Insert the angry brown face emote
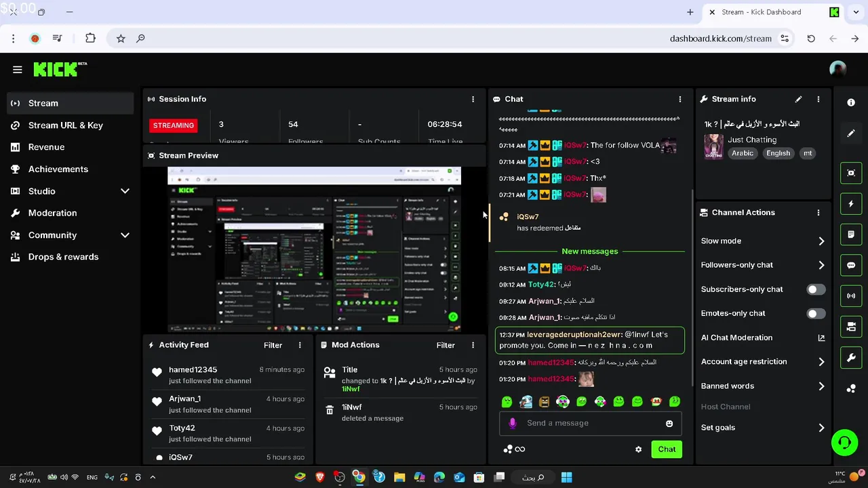868x488 pixels. 544,402
